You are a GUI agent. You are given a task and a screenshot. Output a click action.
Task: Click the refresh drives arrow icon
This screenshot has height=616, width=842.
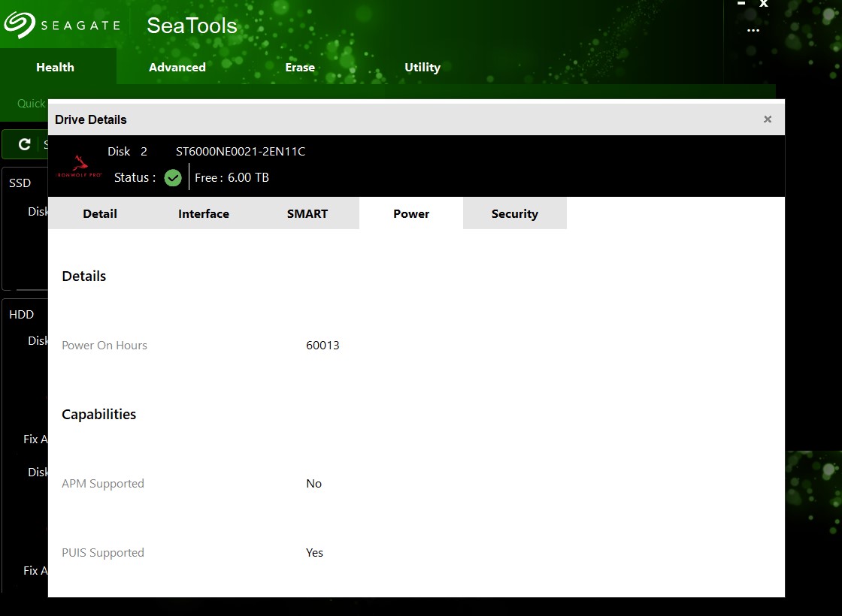pyautogui.click(x=25, y=144)
